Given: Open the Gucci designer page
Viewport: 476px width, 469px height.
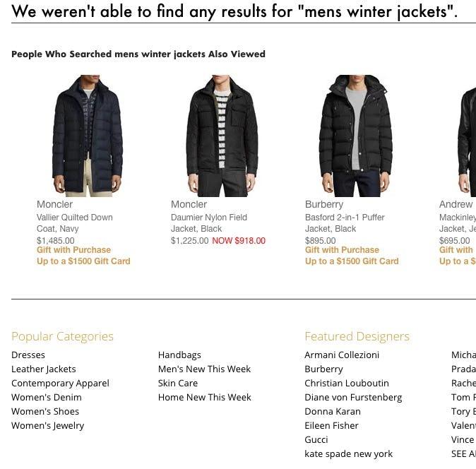Looking at the screenshot, I should 316,439.
